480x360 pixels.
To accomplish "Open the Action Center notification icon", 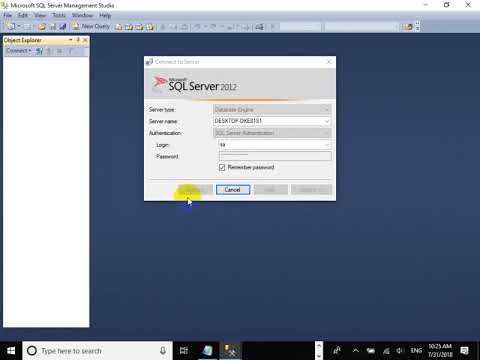I will tap(464, 351).
